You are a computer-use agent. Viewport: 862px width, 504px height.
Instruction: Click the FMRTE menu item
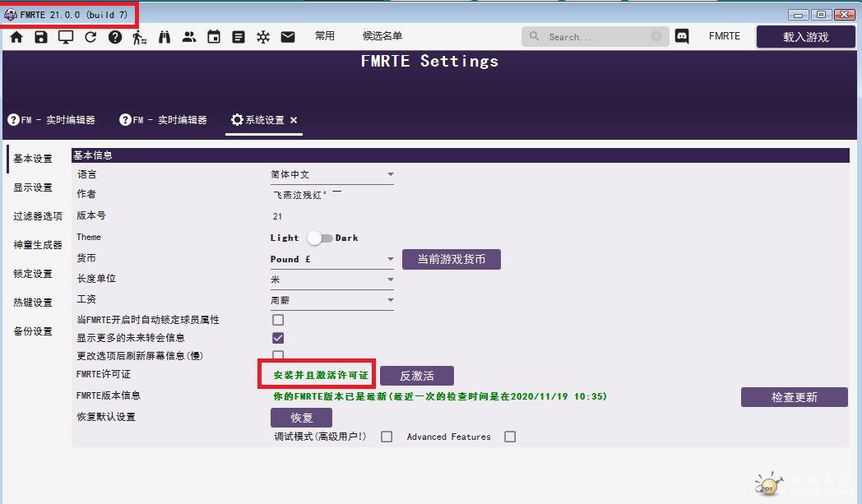click(724, 36)
